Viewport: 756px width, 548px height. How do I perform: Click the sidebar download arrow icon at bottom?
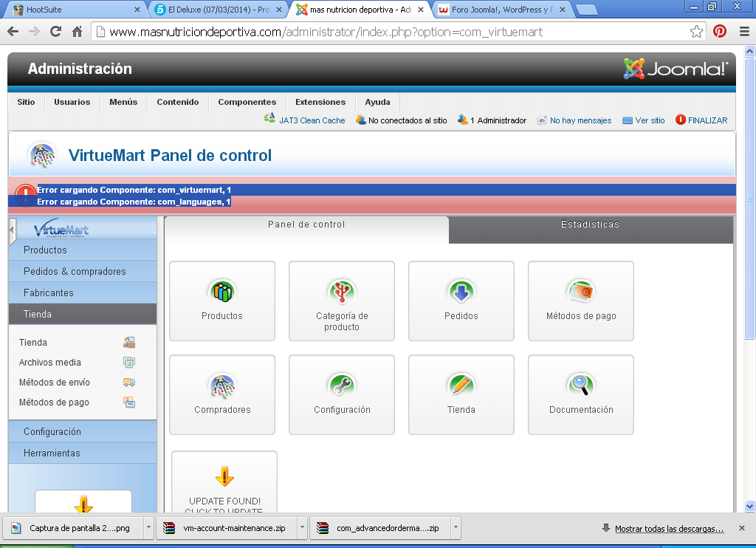83,504
